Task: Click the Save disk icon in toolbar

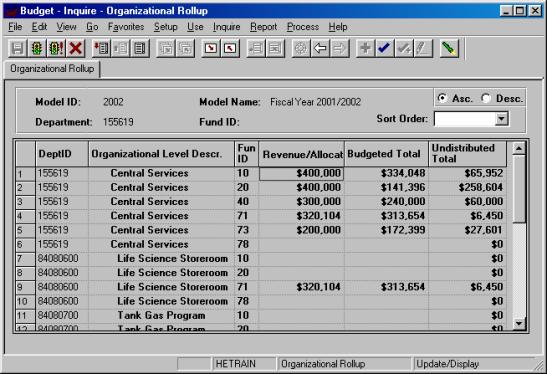Action: (17, 48)
